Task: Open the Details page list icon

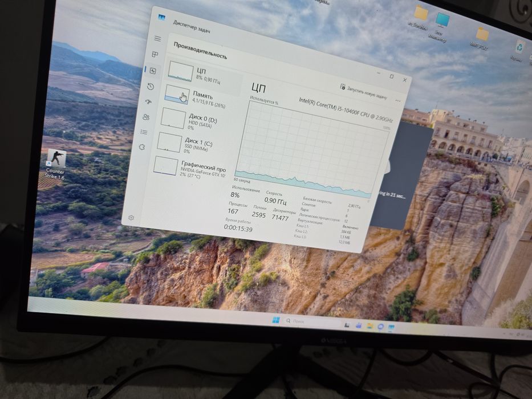Action: click(x=144, y=132)
